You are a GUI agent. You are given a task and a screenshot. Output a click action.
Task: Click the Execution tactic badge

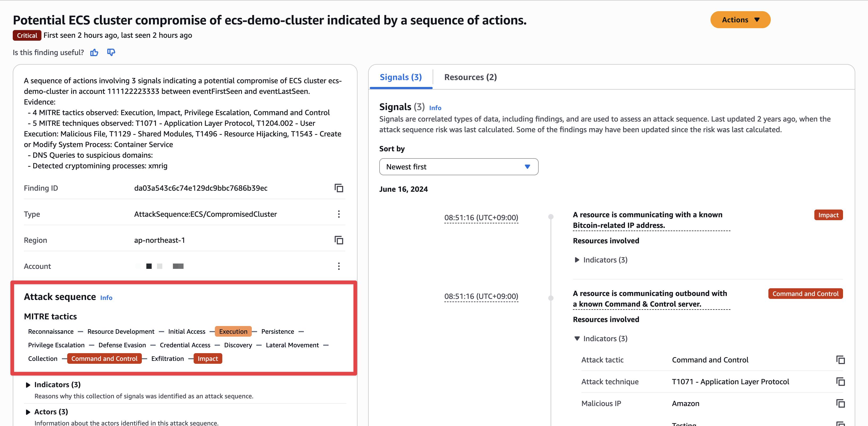pyautogui.click(x=233, y=332)
